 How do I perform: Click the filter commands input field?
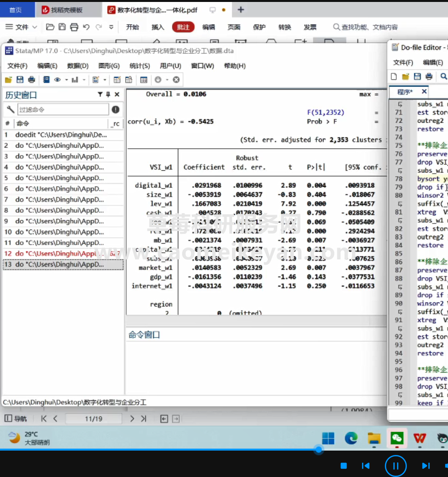click(x=63, y=110)
